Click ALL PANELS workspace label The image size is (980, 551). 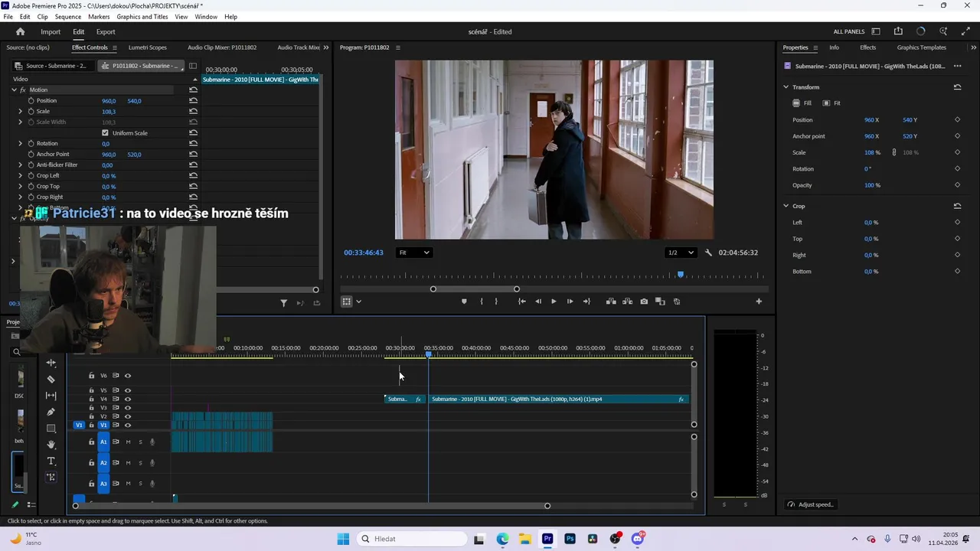(x=849, y=32)
